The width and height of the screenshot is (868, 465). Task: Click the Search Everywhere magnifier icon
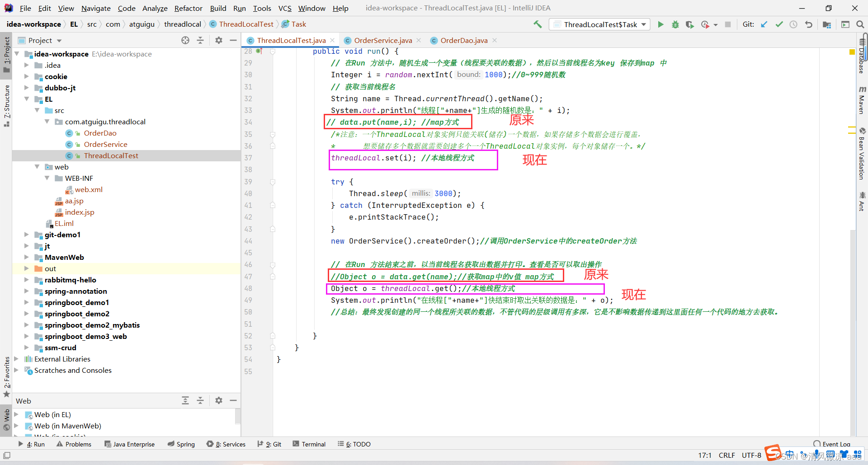tap(860, 24)
